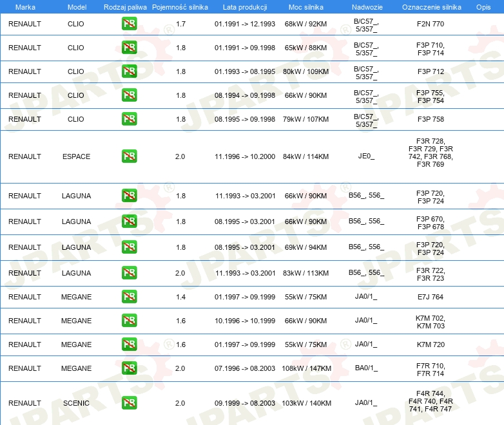Click body code JE0_
504x425 pixels.
coord(366,156)
